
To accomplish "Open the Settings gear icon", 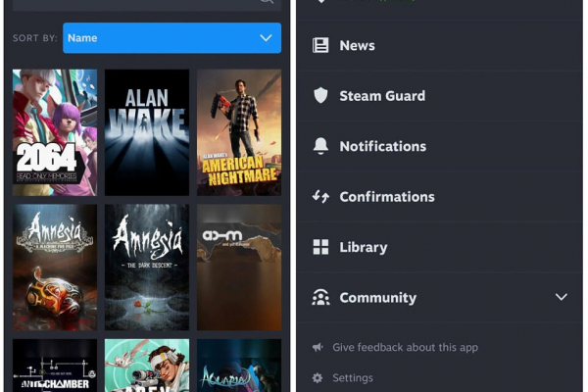I will point(318,377).
